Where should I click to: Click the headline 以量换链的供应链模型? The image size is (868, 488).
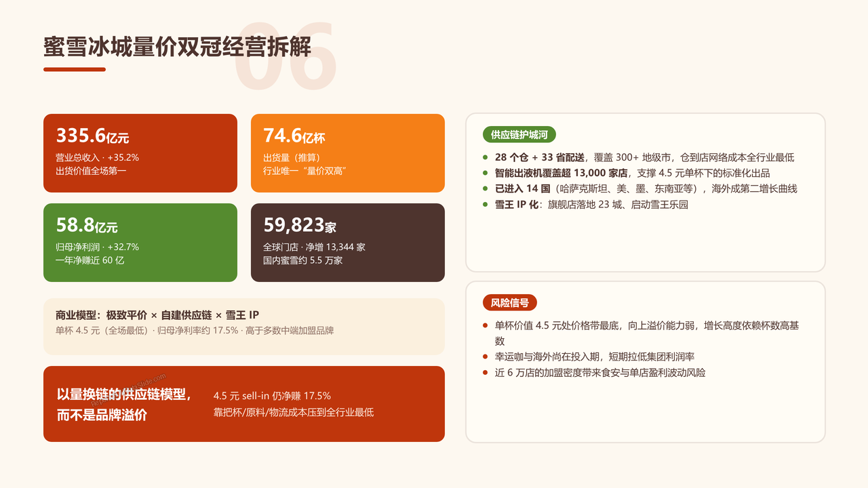tap(124, 394)
